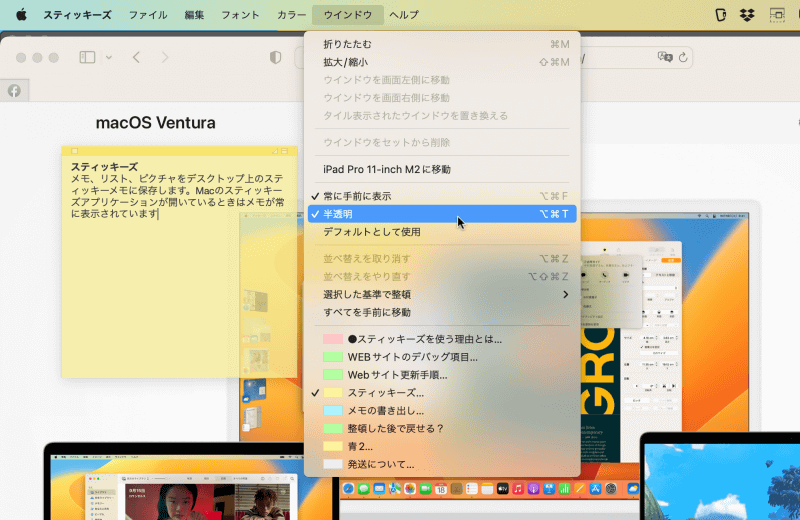
Task: Click the screen mirroring icon in menu bar
Action: pos(777,15)
